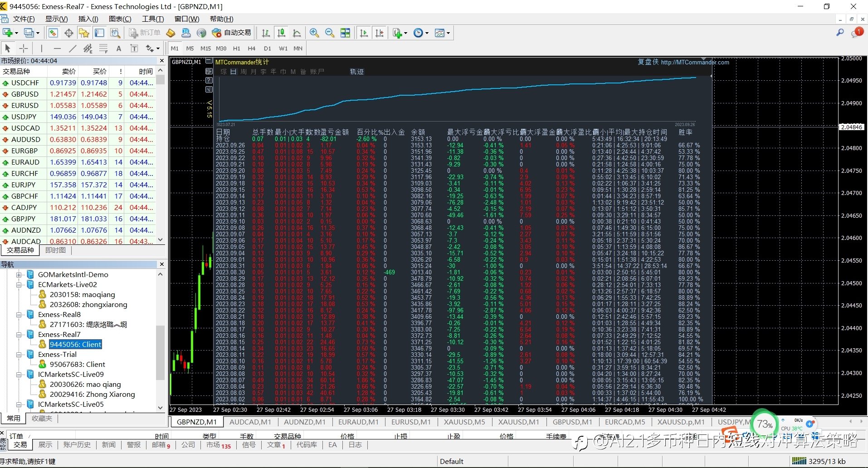The image size is (868, 468).
Task: Click the MTCommander move (移) panel icon
Action: (209, 71)
